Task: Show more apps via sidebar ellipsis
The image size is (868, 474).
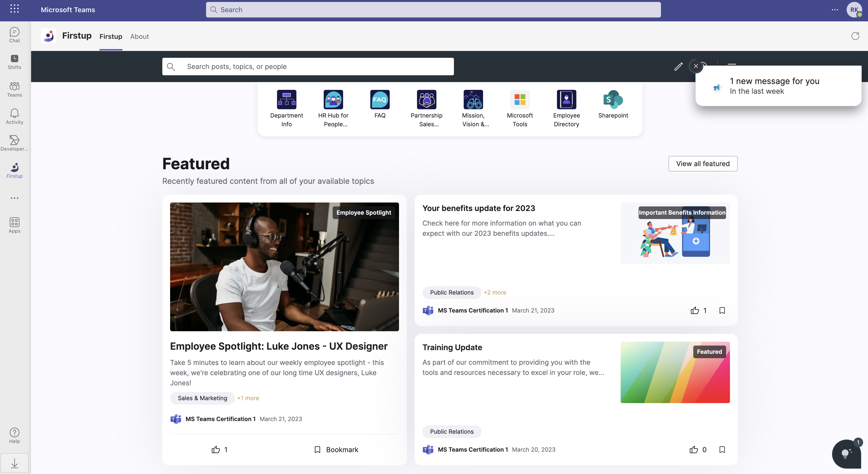Action: (x=15, y=198)
